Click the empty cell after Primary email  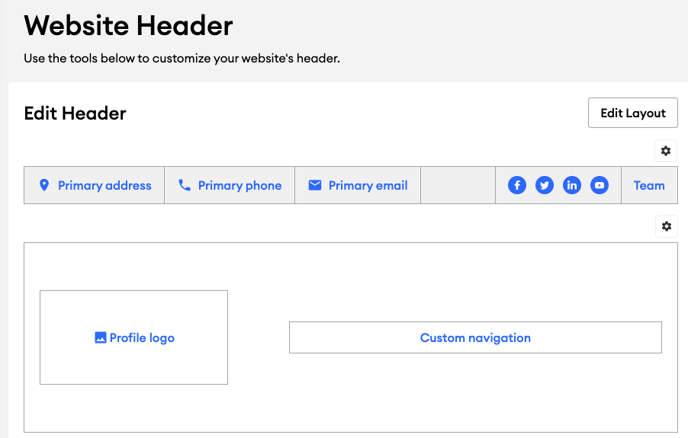[458, 185]
